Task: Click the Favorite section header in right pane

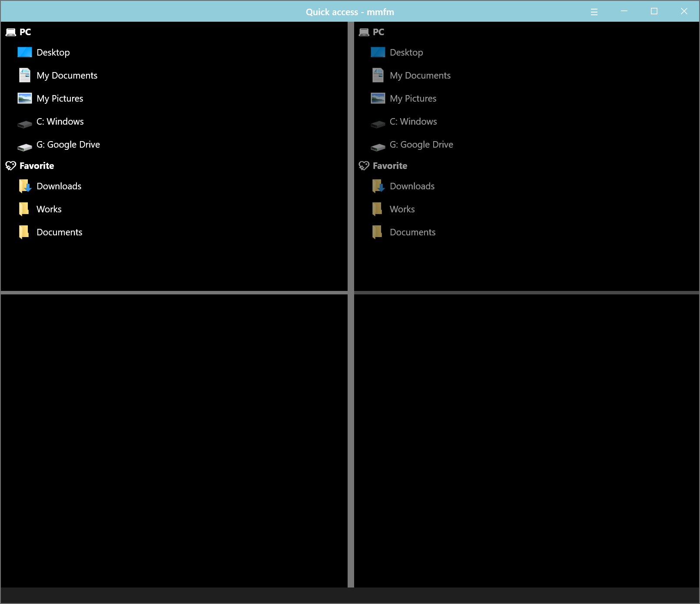Action: [x=390, y=166]
